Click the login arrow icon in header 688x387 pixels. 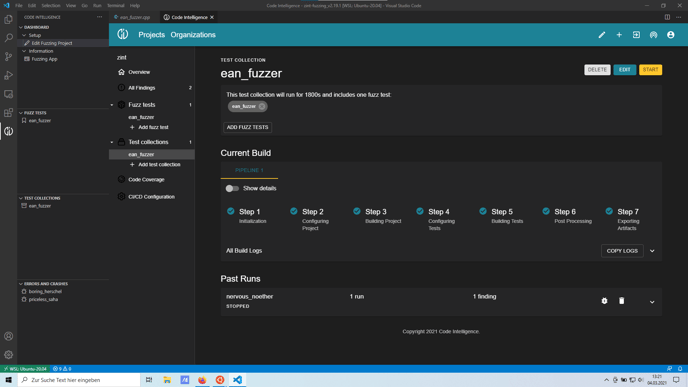pyautogui.click(x=636, y=35)
